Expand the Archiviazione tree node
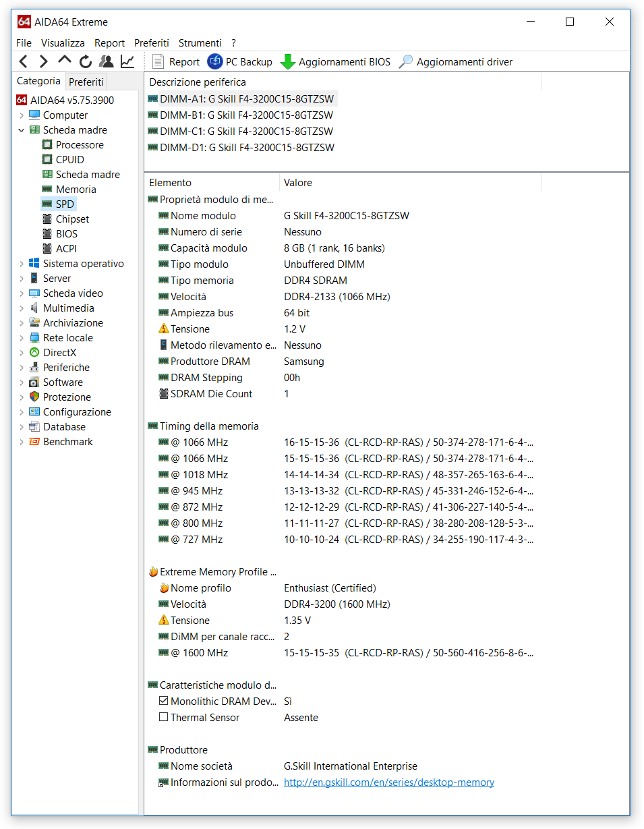The width and height of the screenshot is (644, 829). pyautogui.click(x=22, y=323)
